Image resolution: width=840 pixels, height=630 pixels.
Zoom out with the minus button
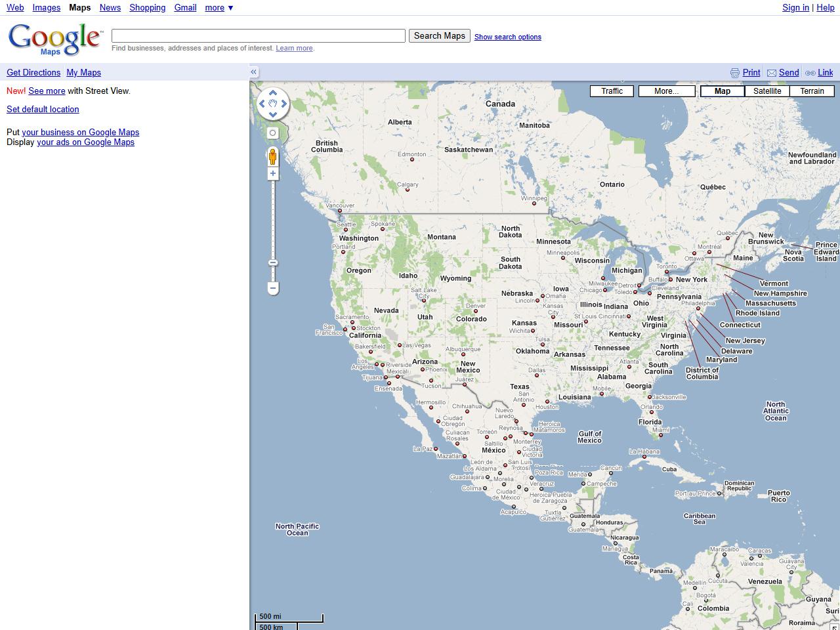[x=273, y=288]
